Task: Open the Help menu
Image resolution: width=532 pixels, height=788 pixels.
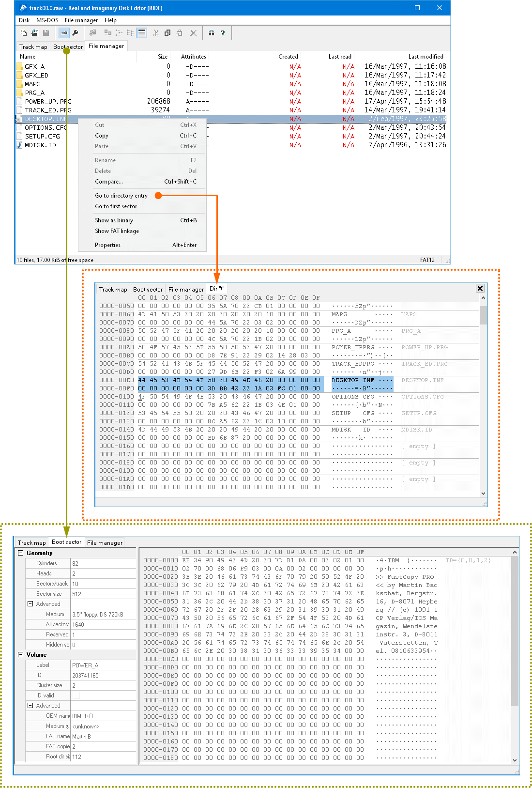Action: coord(110,20)
